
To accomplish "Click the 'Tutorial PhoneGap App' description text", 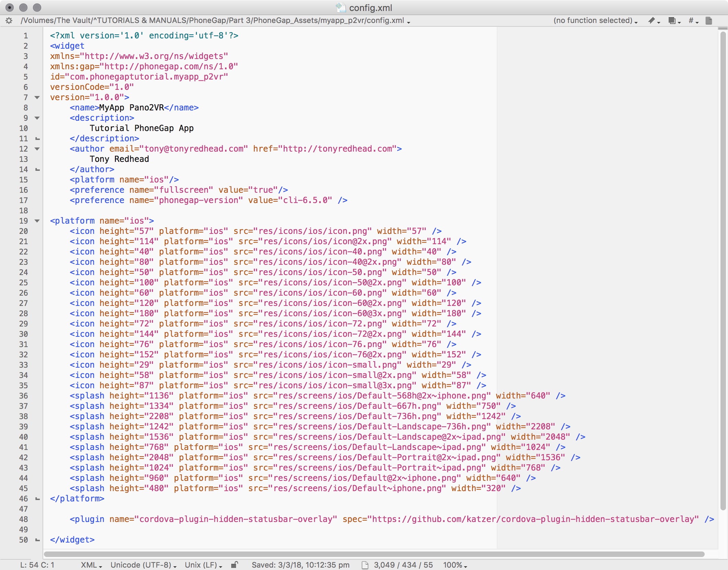I will point(142,128).
